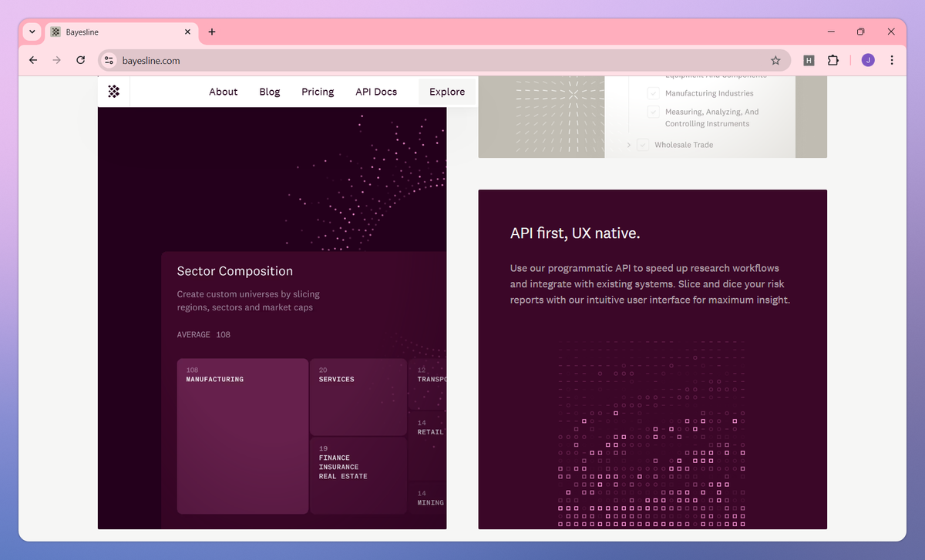Open the Chrome three-dot menu

892,60
